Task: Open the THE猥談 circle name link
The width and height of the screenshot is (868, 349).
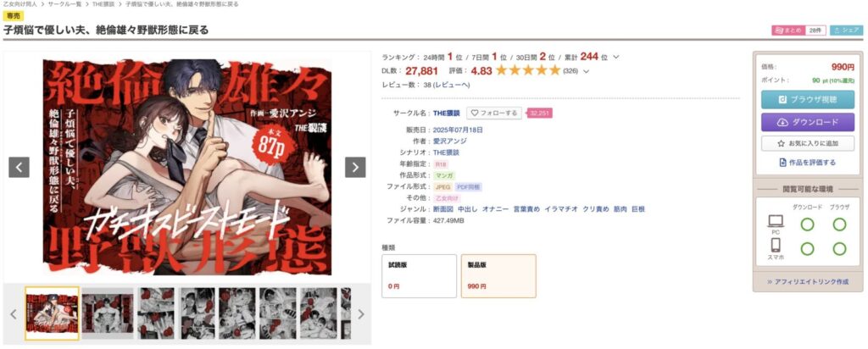Action: (446, 113)
